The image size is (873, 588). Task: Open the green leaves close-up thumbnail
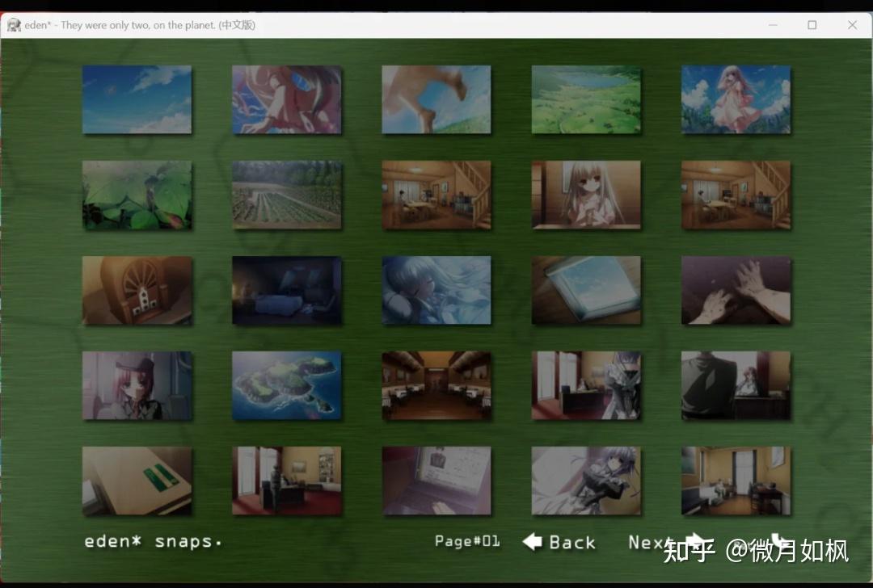pyautogui.click(x=137, y=195)
